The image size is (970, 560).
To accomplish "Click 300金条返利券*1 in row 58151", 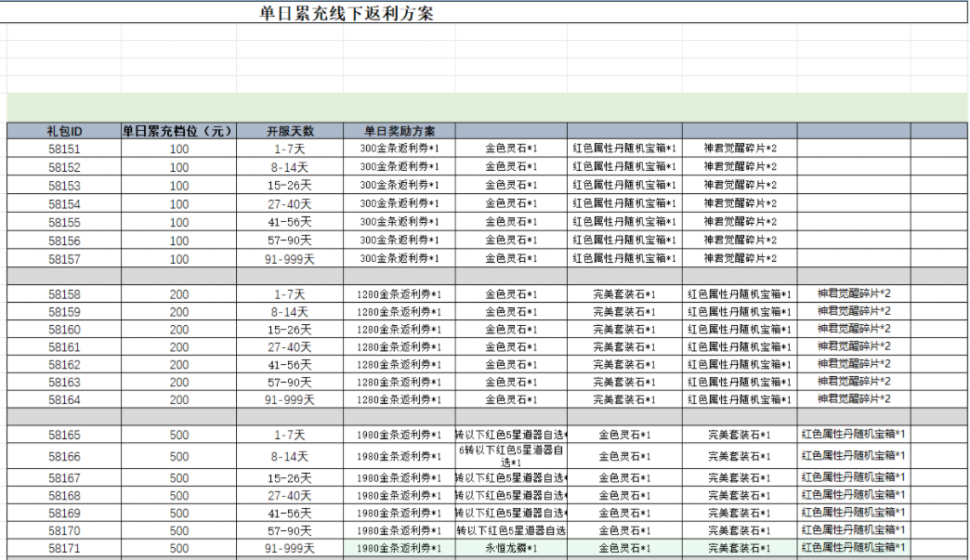I will [x=400, y=149].
